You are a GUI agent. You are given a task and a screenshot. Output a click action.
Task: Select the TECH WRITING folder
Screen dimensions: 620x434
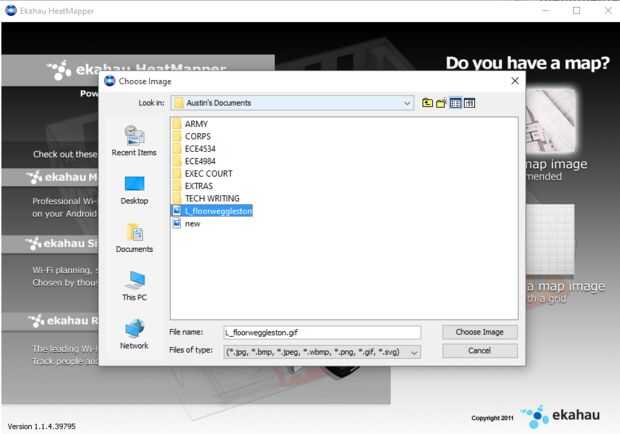click(206, 198)
